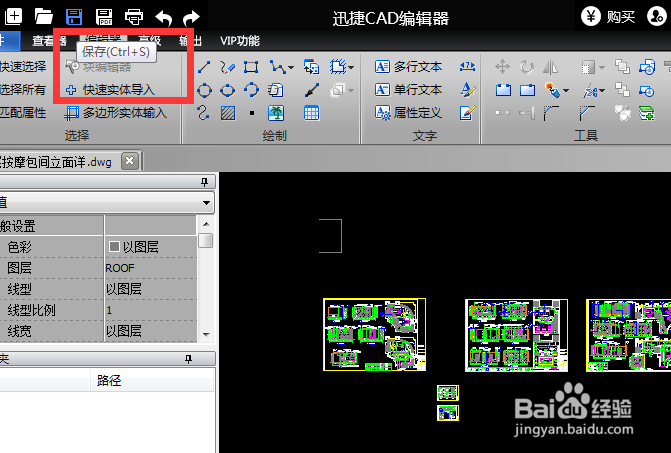The width and height of the screenshot is (671, 453).
Task: Insert 多行文本 multiline text
Action: tap(408, 66)
